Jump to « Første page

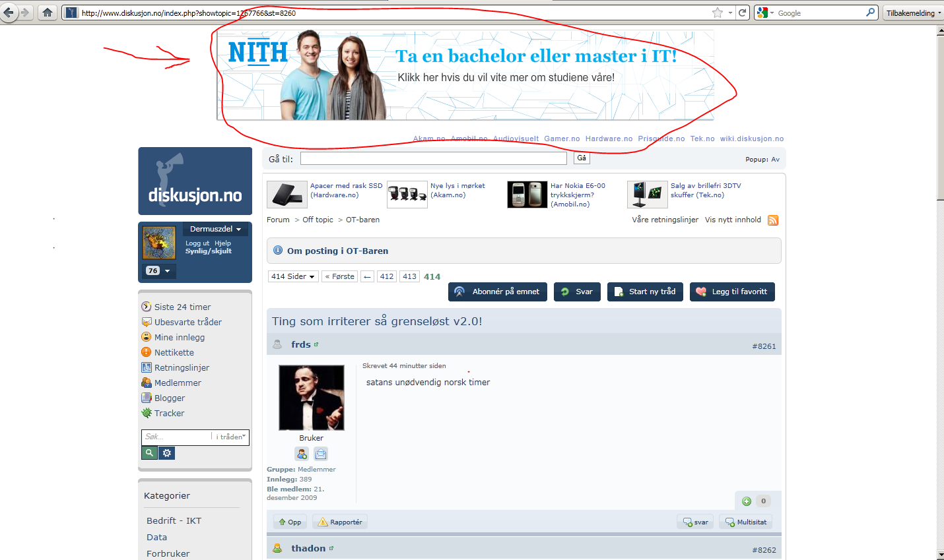(x=340, y=276)
